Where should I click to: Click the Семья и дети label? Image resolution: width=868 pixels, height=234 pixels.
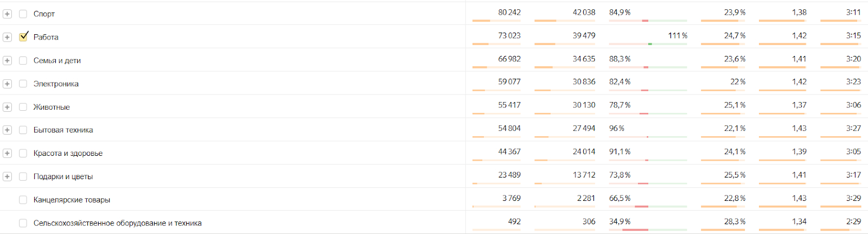(57, 61)
